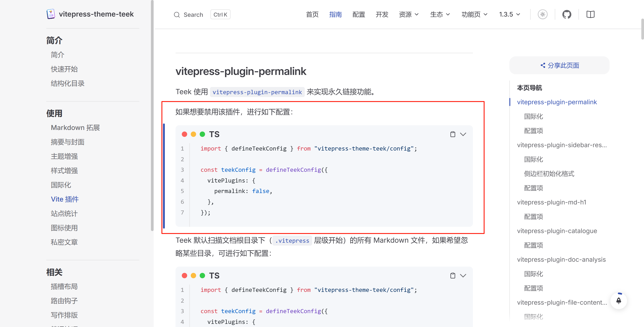Click the left sidebar scrollbar
644x327 pixels.
pyautogui.click(x=152, y=115)
